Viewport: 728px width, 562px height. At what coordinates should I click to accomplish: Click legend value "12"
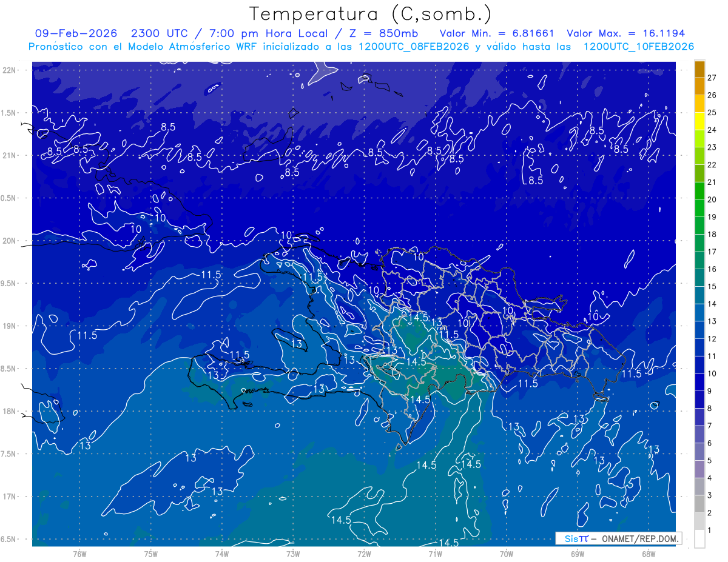coord(712,339)
